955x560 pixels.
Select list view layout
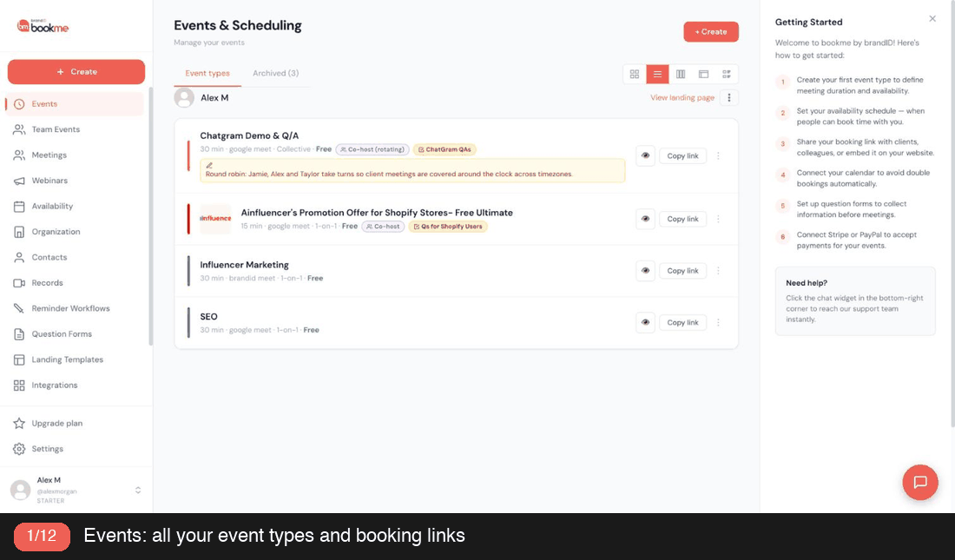tap(658, 75)
